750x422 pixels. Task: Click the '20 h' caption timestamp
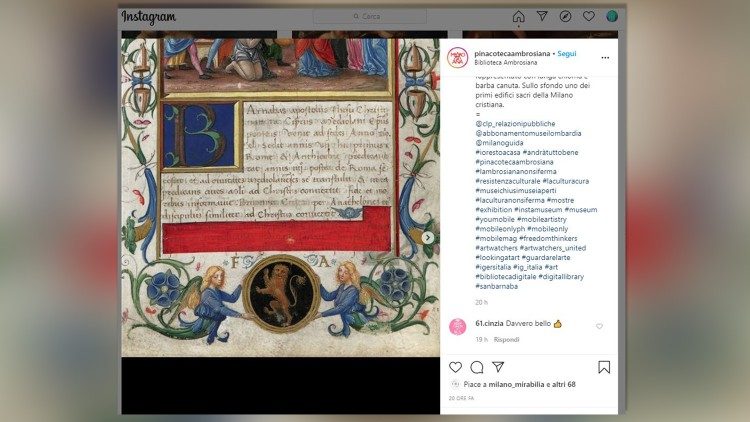481,302
